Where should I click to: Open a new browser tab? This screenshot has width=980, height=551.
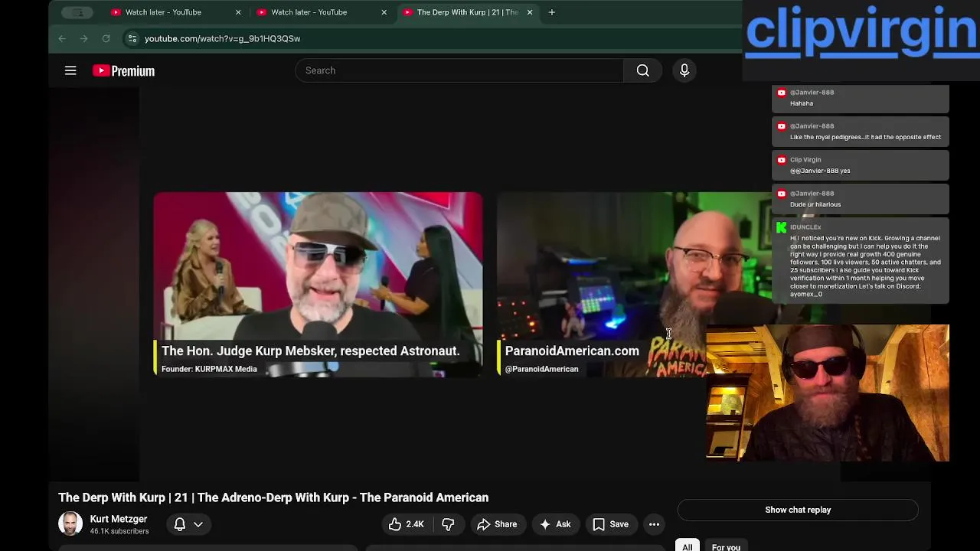(551, 12)
